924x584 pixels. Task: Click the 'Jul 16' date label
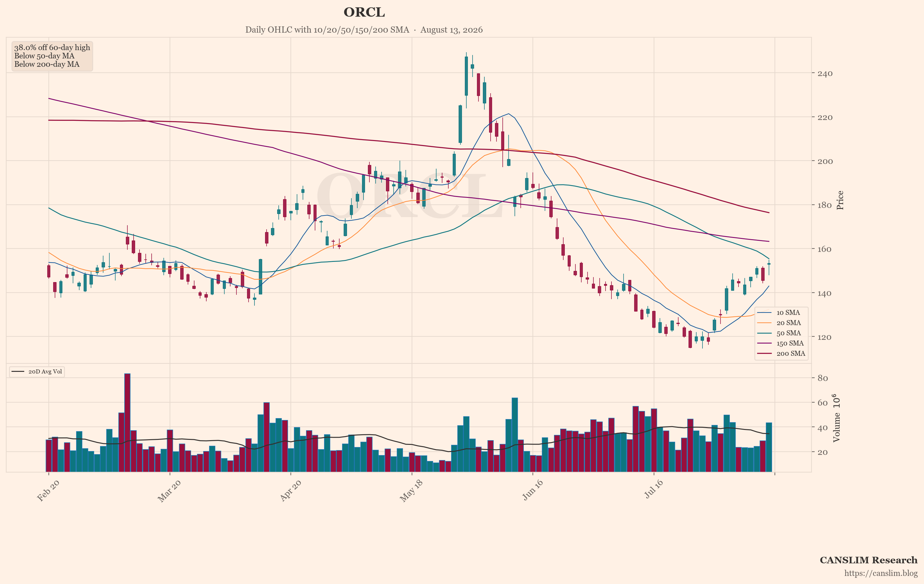(653, 489)
